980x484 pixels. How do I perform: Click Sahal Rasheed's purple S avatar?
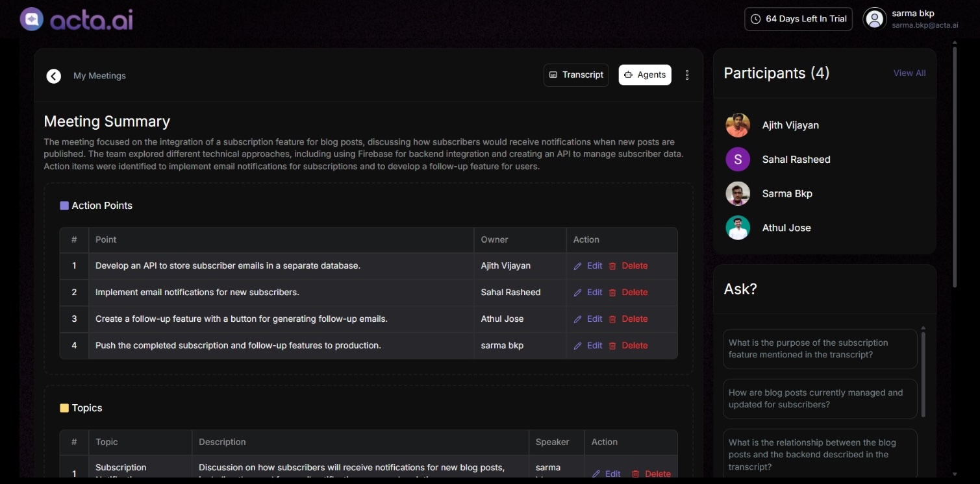pos(738,160)
